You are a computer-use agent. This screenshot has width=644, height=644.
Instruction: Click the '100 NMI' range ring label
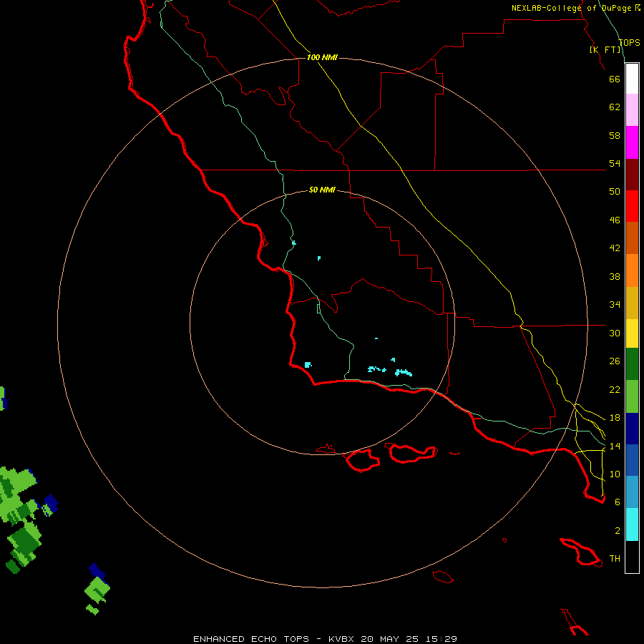(322, 57)
